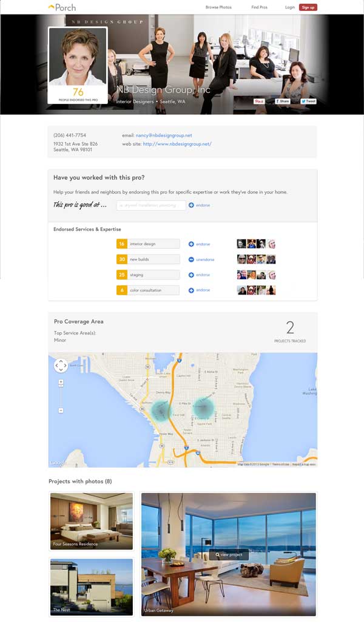This screenshot has height=623, width=364.
Task: Tweet this pro profile
Action: pyautogui.click(x=308, y=101)
